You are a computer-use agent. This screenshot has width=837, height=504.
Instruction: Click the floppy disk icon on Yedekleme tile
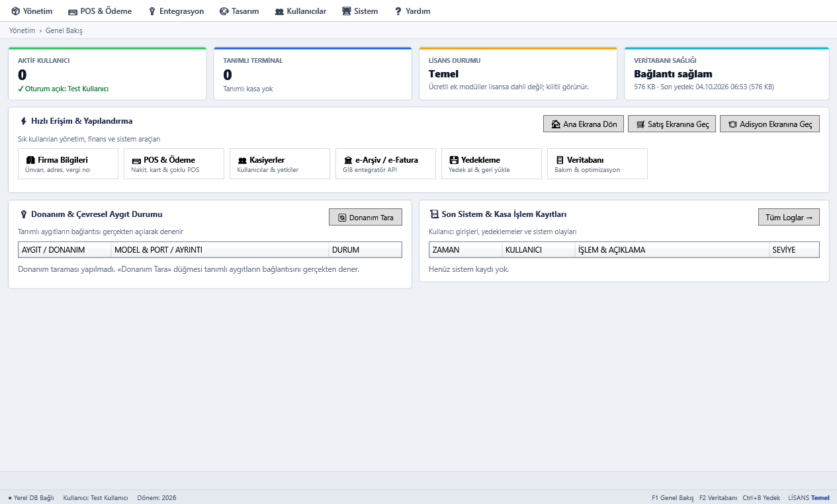pos(454,160)
